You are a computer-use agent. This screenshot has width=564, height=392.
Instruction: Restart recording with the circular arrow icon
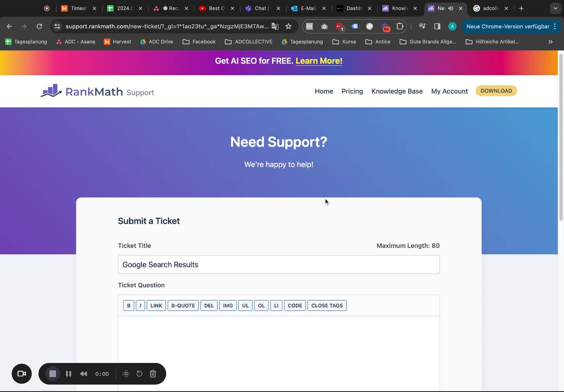pos(139,374)
